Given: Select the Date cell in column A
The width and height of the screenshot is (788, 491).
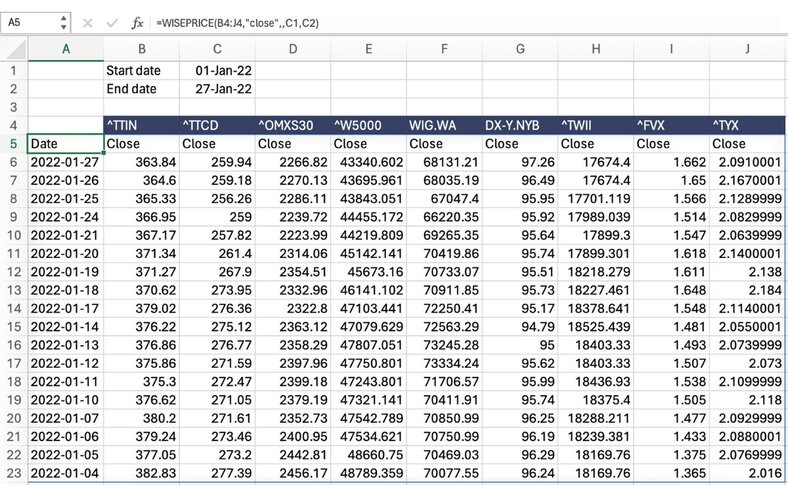Looking at the screenshot, I should point(65,143).
